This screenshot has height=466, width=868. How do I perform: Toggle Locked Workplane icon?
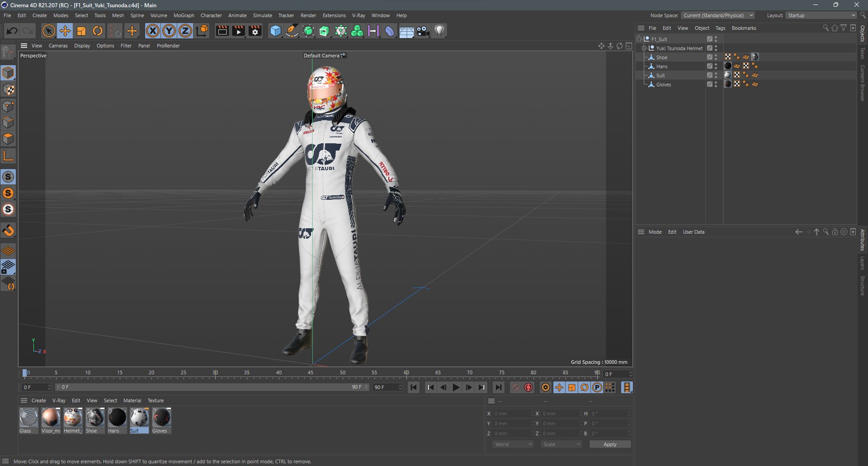tap(8, 267)
